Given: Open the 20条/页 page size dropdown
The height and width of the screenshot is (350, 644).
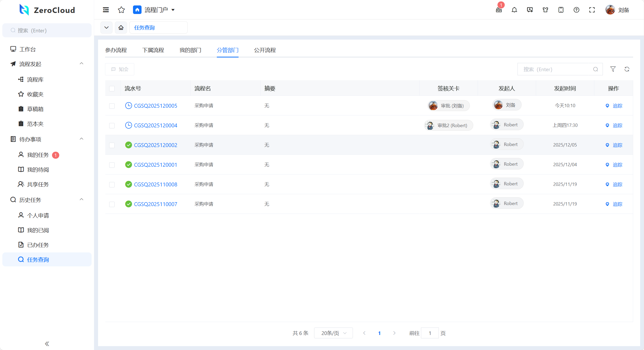Looking at the screenshot, I should pos(333,333).
